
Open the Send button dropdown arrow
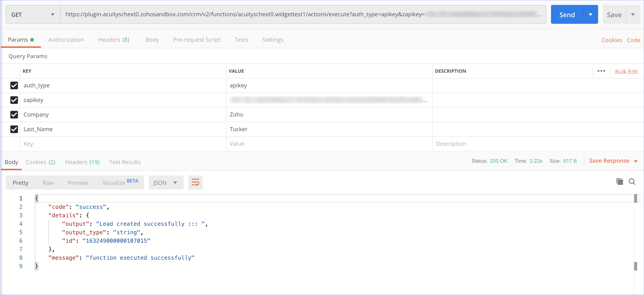(591, 15)
